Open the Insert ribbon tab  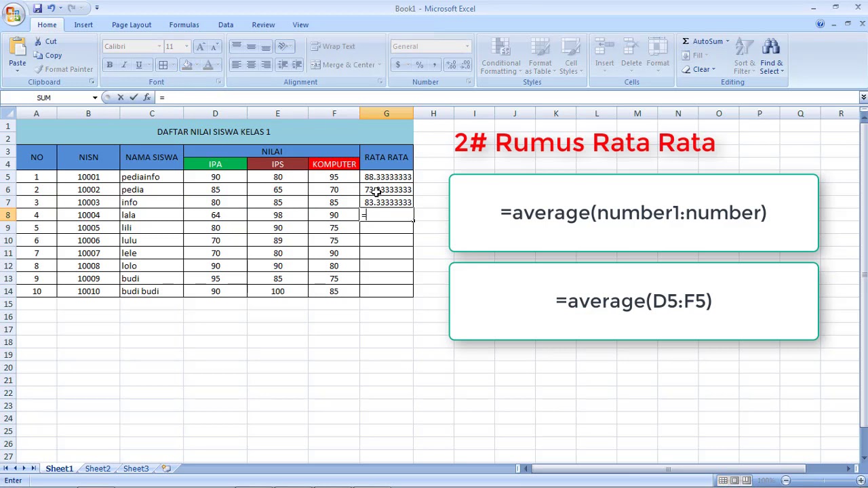83,25
